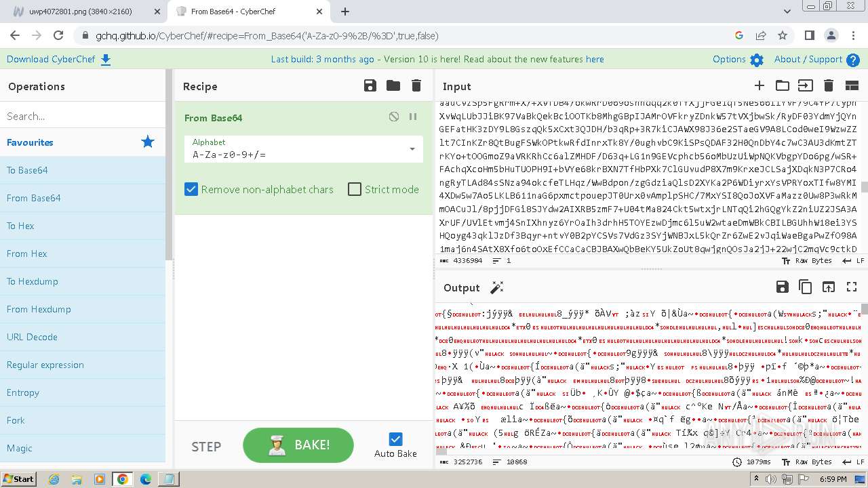The height and width of the screenshot is (488, 868).
Task: Open the Chrome side panel
Action: pos(809,35)
